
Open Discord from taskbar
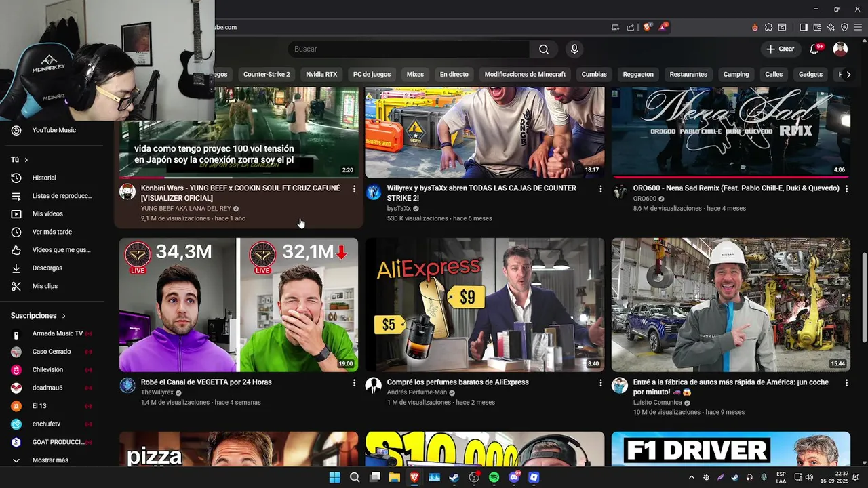[514, 477]
